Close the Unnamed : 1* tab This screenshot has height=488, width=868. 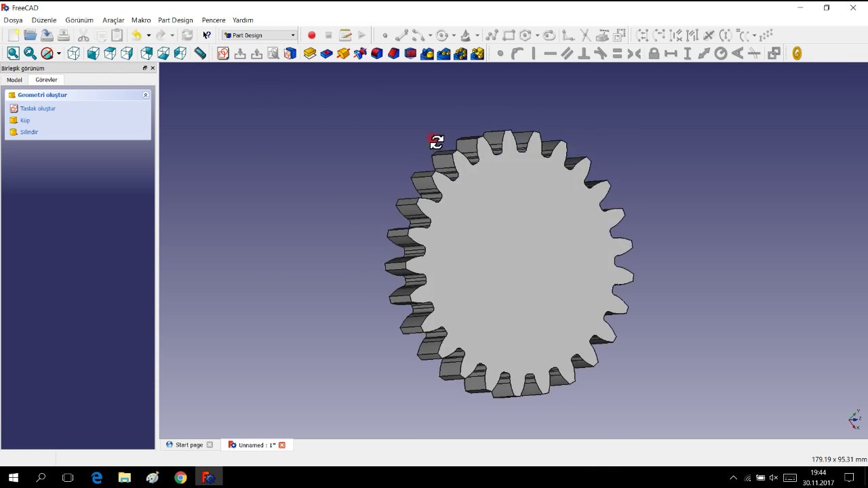click(282, 445)
